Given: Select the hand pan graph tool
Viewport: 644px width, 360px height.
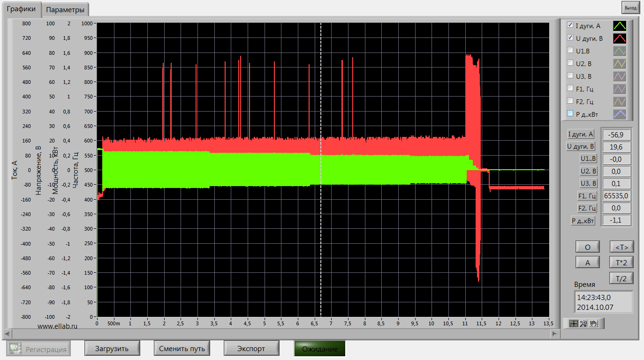Looking at the screenshot, I should click(x=593, y=323).
